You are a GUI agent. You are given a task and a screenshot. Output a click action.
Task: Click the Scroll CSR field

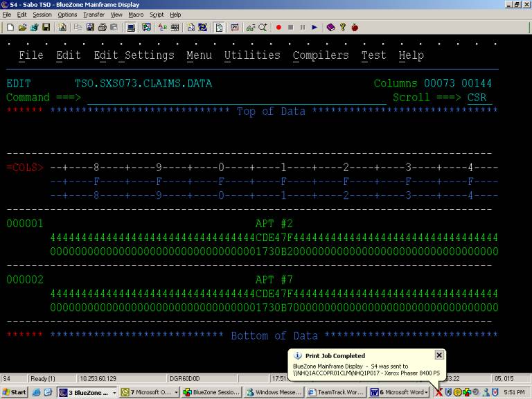tap(479, 98)
